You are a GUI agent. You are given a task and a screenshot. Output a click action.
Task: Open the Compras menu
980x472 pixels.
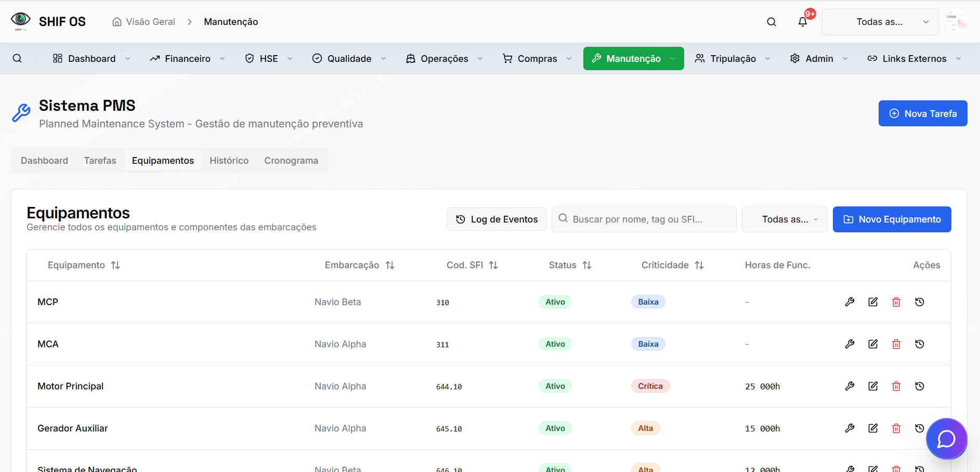(x=536, y=58)
